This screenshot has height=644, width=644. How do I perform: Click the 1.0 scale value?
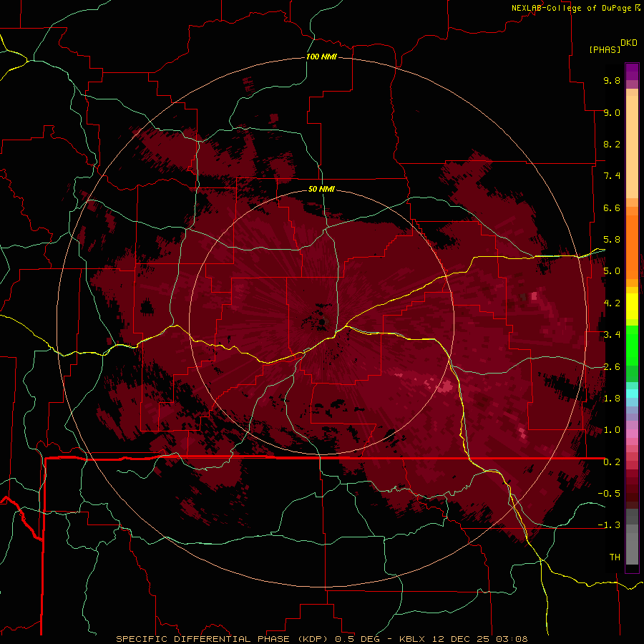pos(612,430)
